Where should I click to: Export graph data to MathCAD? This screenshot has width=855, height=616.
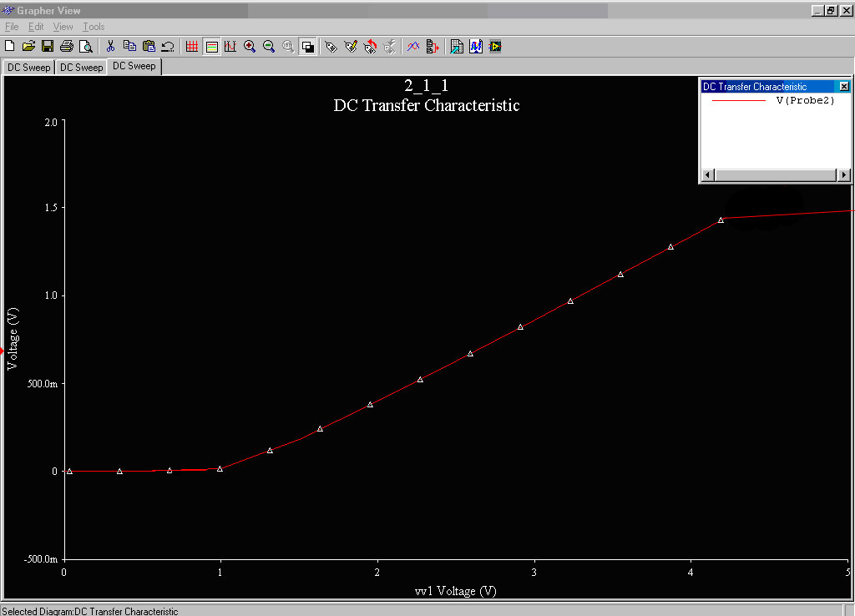(476, 47)
